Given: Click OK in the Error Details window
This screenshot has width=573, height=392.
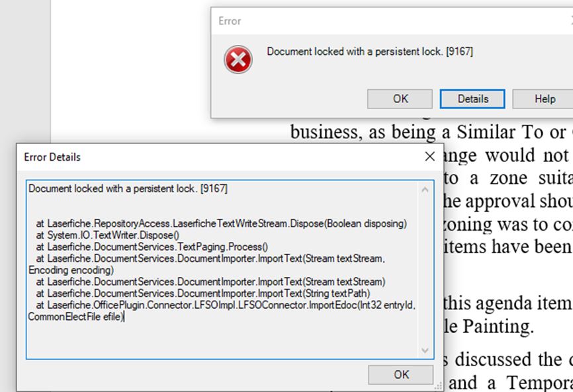Looking at the screenshot, I should tap(401, 374).
